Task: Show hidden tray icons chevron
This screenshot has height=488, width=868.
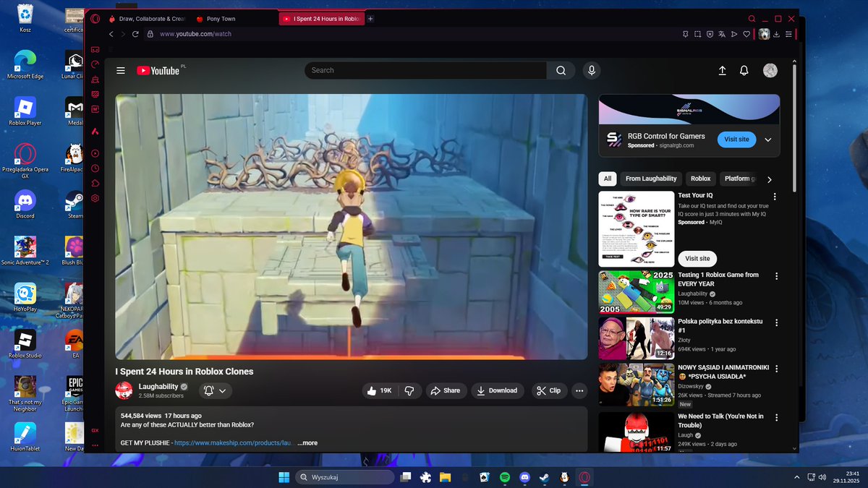Action: (797, 477)
